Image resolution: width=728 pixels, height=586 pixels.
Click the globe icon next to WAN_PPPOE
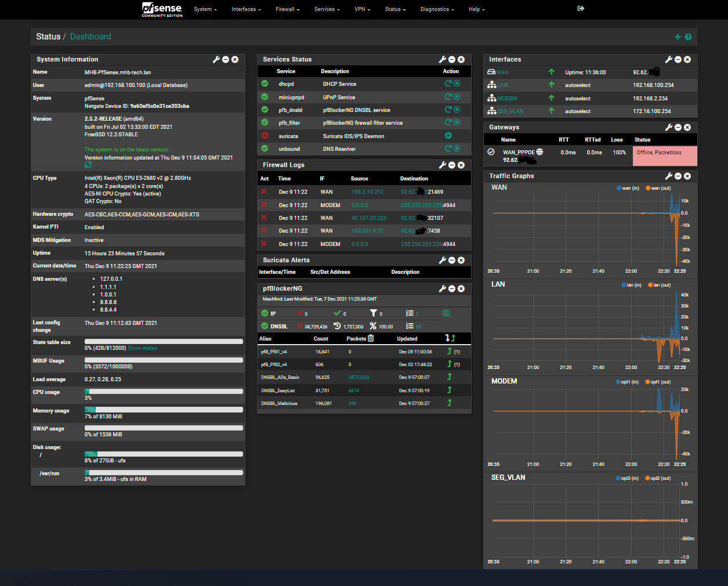(x=539, y=152)
